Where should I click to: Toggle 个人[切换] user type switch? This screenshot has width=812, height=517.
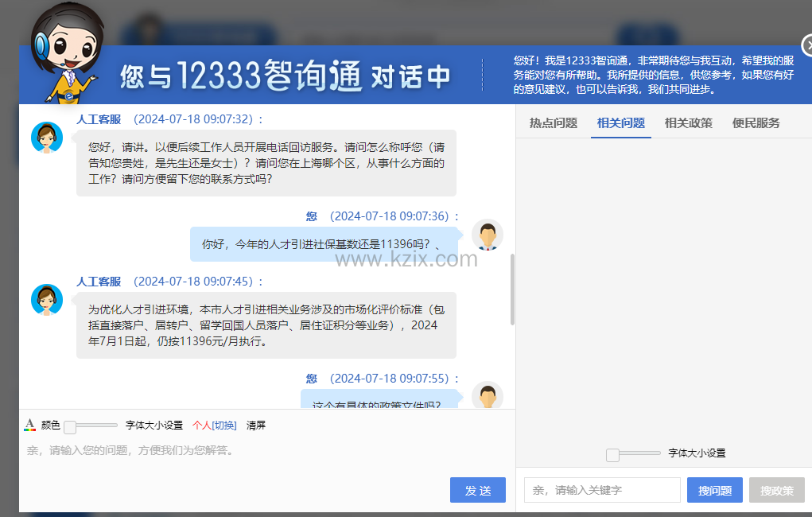point(214,426)
